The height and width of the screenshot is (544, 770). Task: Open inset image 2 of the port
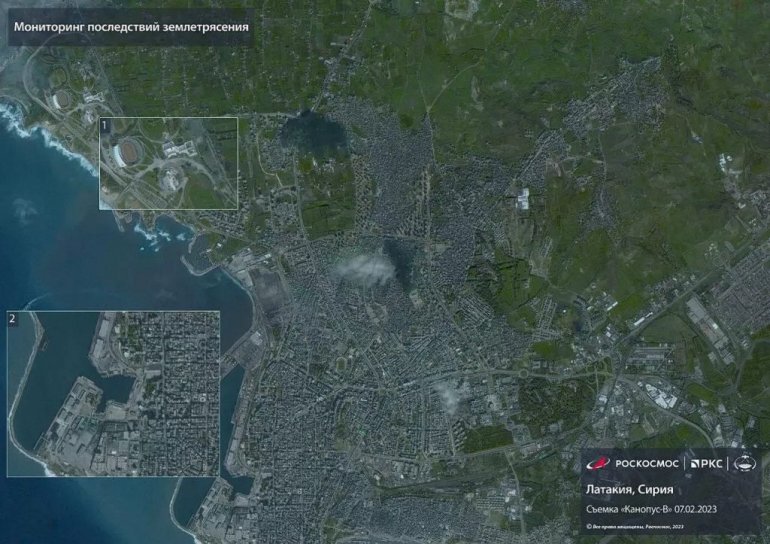click(113, 393)
